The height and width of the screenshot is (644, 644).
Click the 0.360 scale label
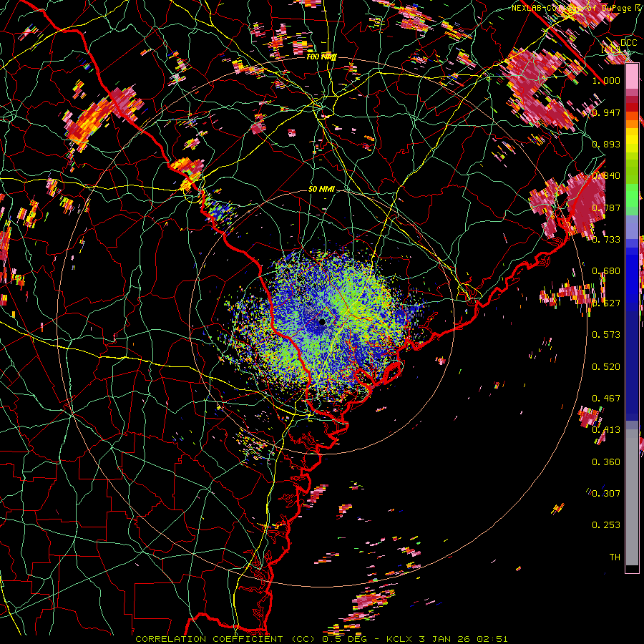tap(606, 462)
